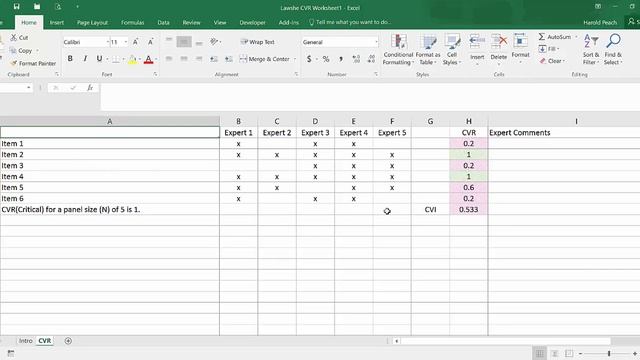Open the font size 11 dropdown
This screenshot has width=640, height=360.
[126, 42]
